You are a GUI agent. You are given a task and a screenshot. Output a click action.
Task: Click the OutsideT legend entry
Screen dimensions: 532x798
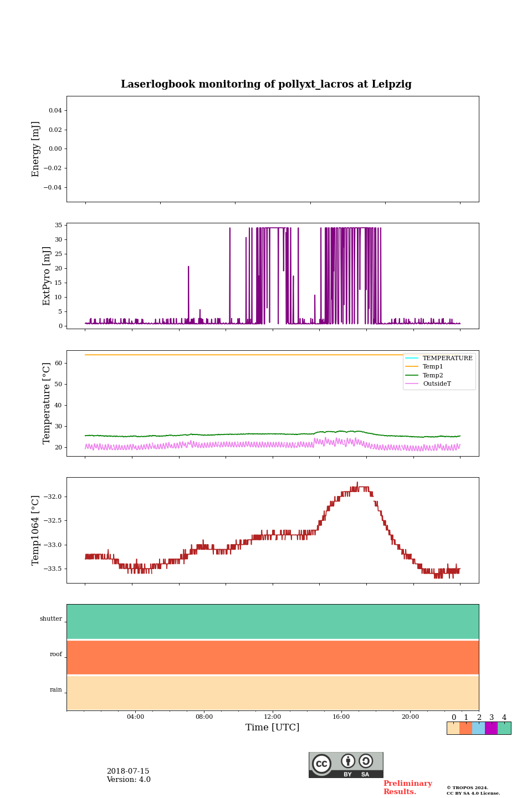pos(428,383)
